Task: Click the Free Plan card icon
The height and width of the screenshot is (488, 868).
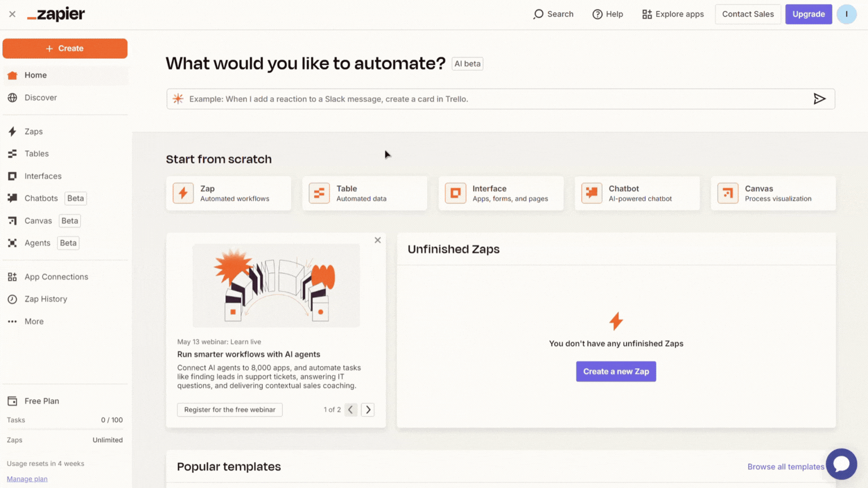Action: click(x=12, y=401)
